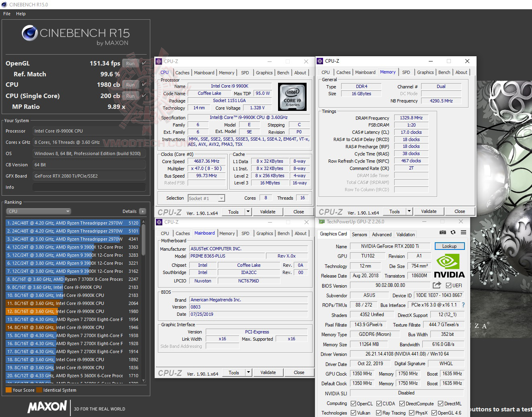Click the mainboard model PRIME B365-PLUS
The width and height of the screenshot is (532, 417).
pyautogui.click(x=227, y=256)
